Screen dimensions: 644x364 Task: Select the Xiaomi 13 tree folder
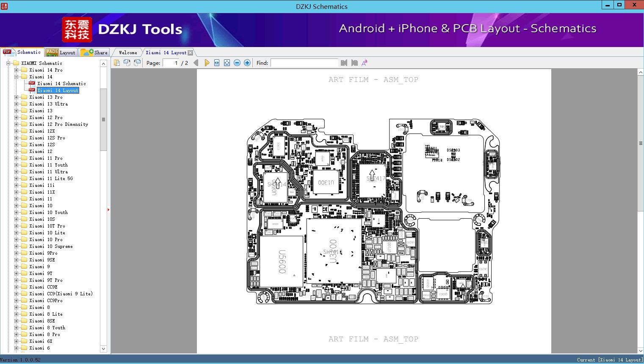(x=41, y=111)
